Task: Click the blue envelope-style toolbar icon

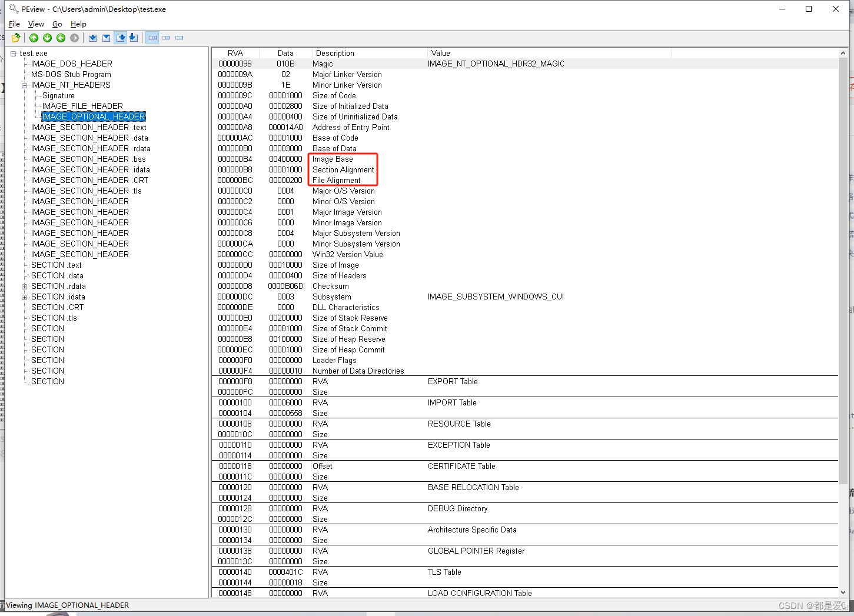Action: tap(106, 38)
